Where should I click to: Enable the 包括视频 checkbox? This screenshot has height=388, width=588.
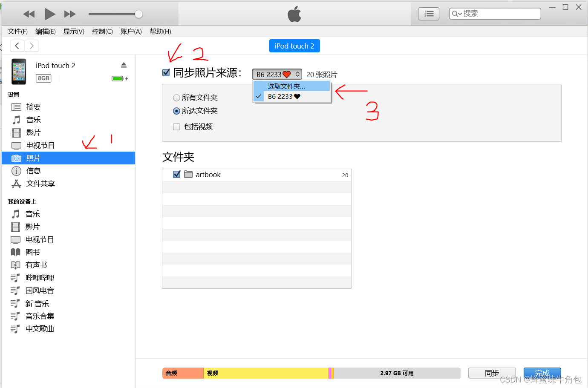point(176,126)
